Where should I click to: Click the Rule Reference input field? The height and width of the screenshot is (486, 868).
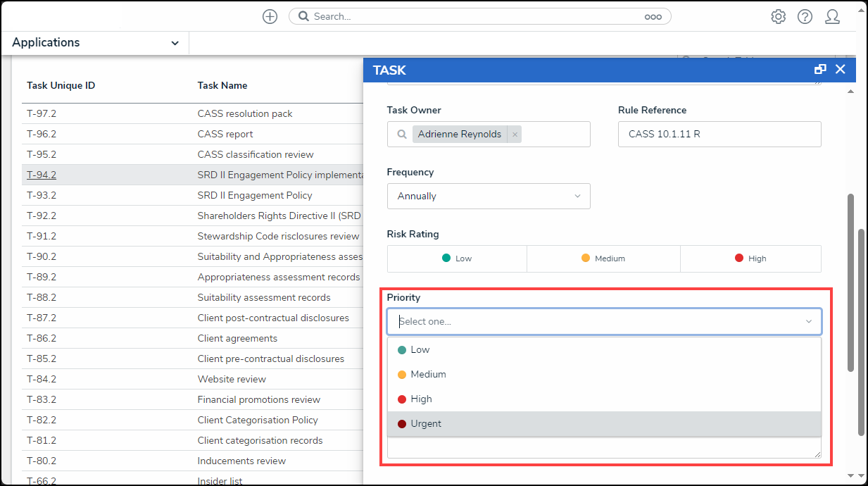click(719, 134)
